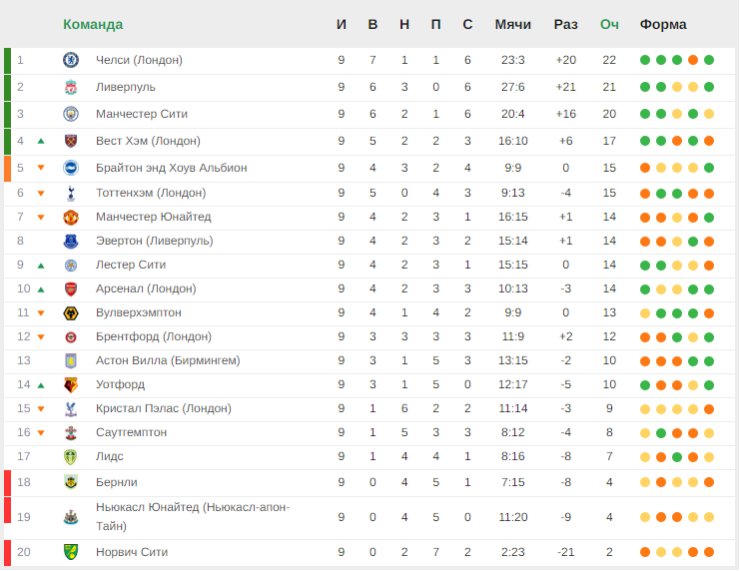Click the Wolverhampton wolf crest icon
Screen dimensions: 740x571
coord(71,313)
